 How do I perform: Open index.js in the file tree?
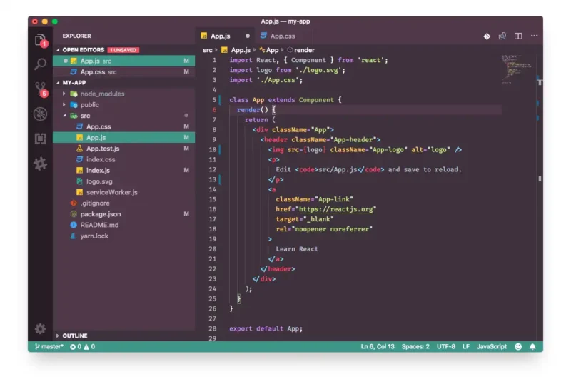[123, 170]
